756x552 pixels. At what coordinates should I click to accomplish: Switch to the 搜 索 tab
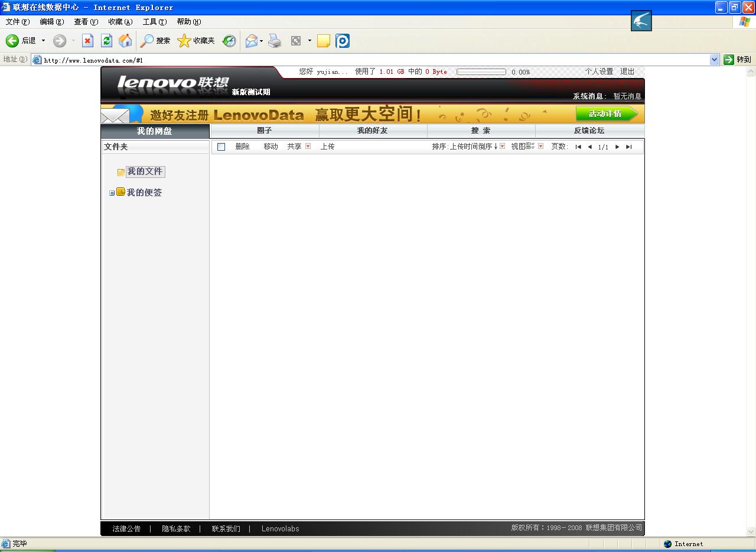(x=481, y=131)
